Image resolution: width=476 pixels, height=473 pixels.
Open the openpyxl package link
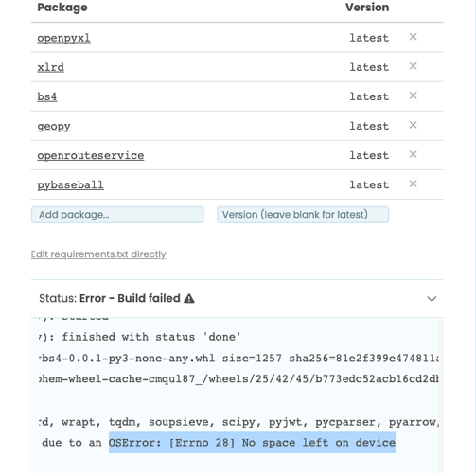63,38
